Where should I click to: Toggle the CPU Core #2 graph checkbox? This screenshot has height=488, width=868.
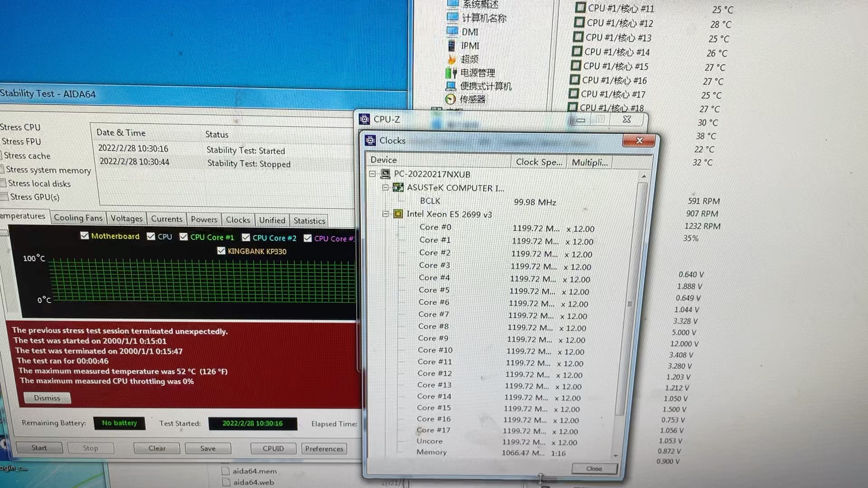coord(246,237)
